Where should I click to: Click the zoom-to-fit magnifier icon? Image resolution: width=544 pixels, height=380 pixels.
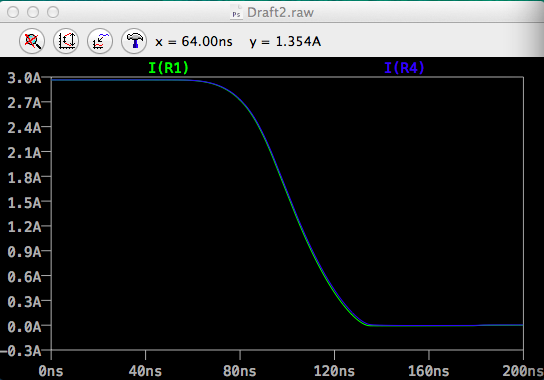32,41
